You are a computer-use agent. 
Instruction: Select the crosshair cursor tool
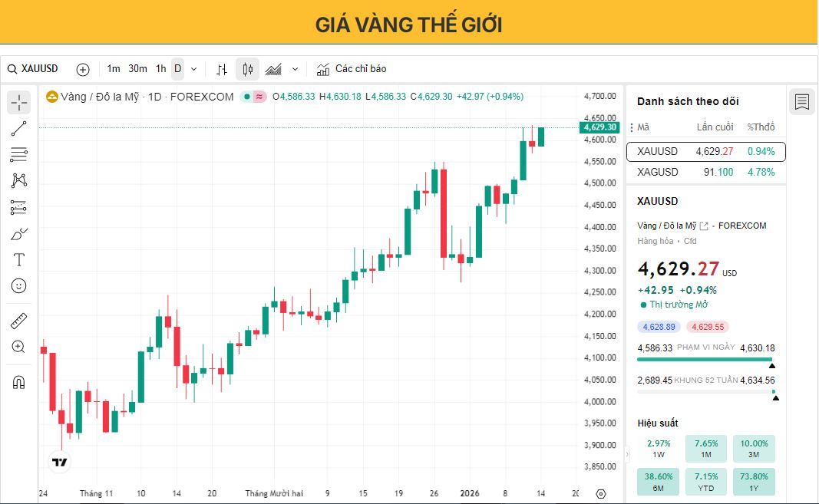[x=18, y=100]
